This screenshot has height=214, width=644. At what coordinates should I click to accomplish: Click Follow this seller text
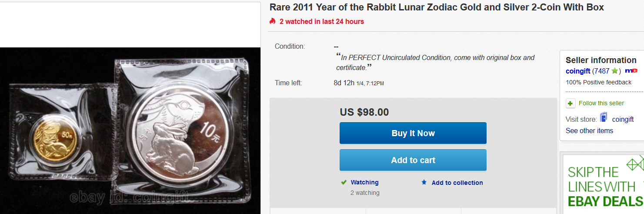click(x=601, y=103)
